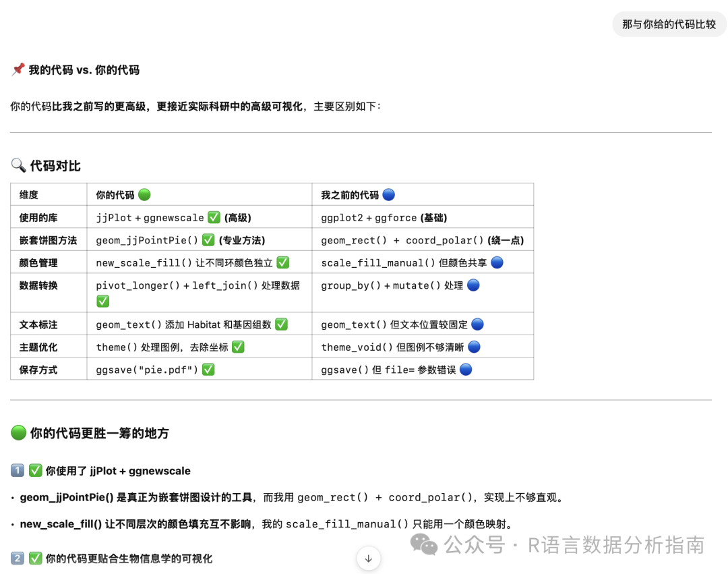This screenshot has width=728, height=574.
Task: Click the large green circle before 你的代码更胜一筹的地方
Action: click(19, 432)
